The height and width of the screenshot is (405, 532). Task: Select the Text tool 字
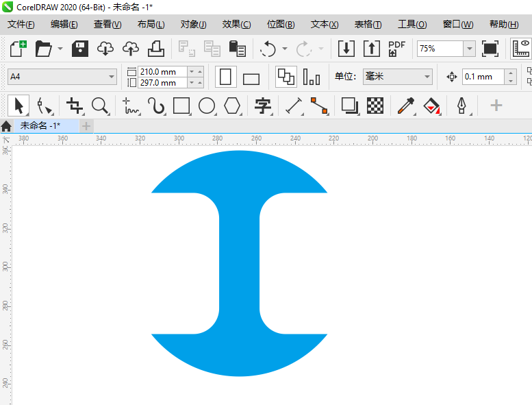(x=263, y=106)
